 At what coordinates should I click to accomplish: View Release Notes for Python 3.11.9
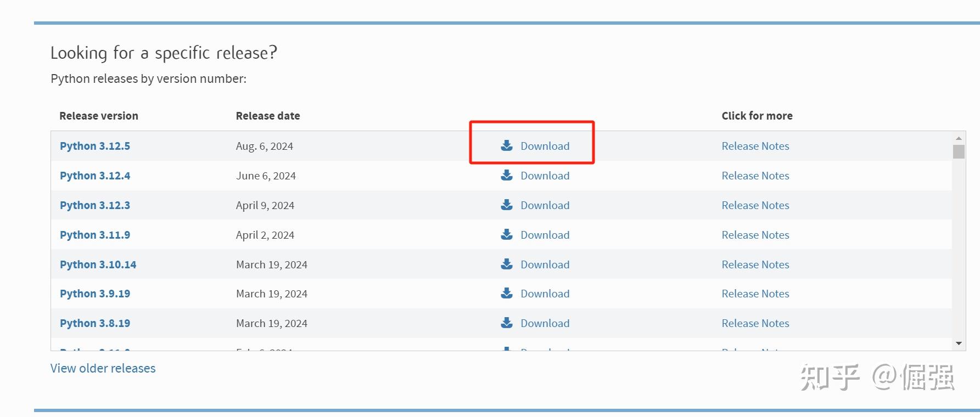pyautogui.click(x=755, y=235)
